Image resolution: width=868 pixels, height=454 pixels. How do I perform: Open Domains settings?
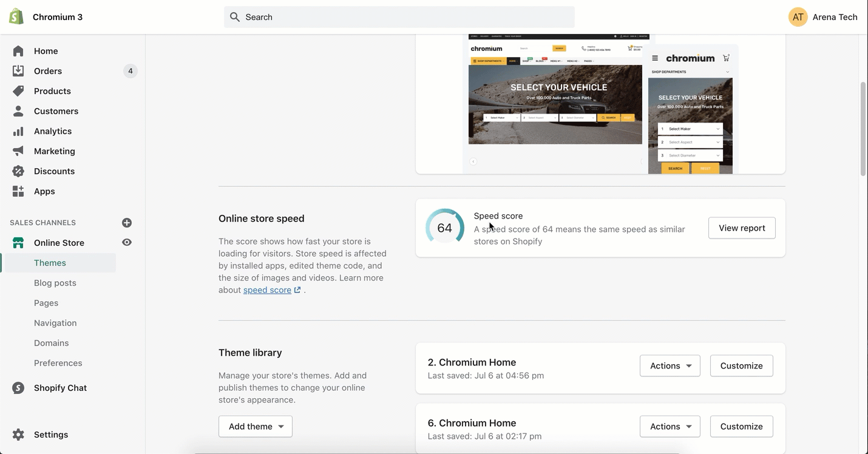pyautogui.click(x=52, y=343)
